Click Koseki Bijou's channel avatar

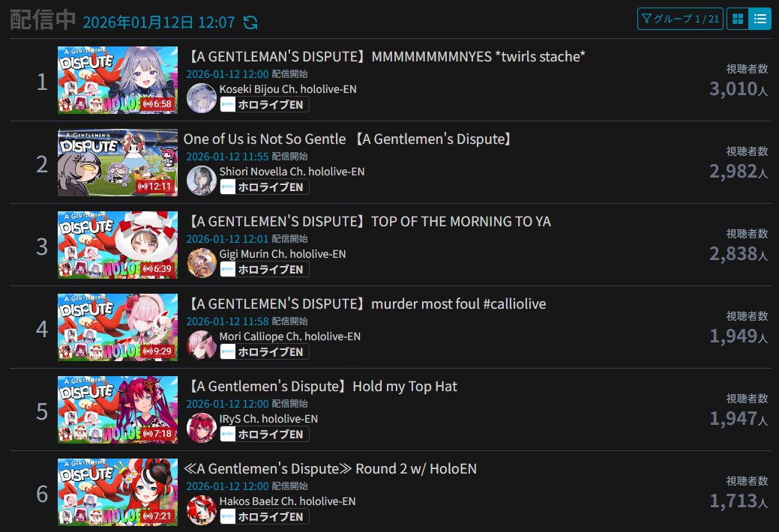pyautogui.click(x=201, y=98)
